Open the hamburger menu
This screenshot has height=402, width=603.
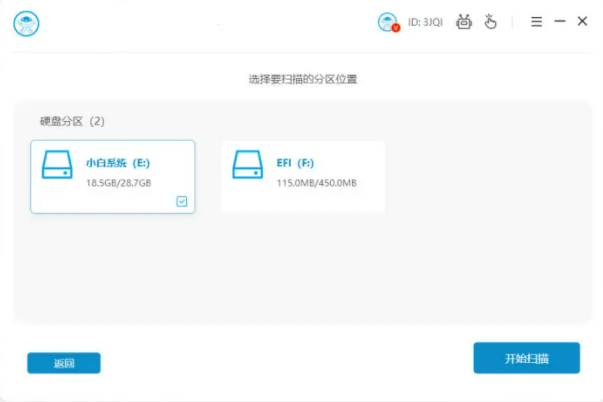point(536,22)
